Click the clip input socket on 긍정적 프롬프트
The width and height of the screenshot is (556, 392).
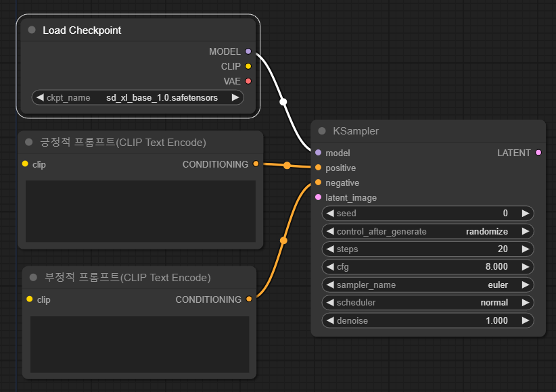25,164
